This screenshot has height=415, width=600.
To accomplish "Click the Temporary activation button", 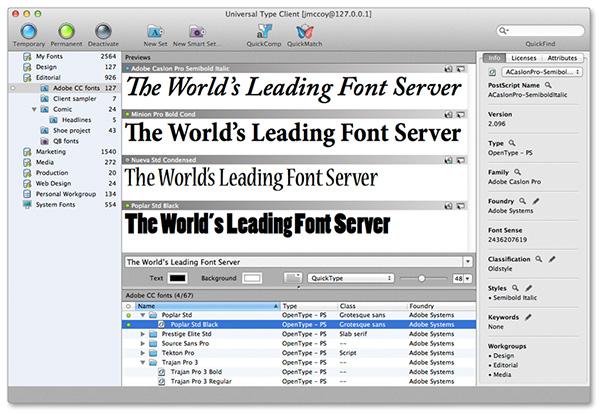I will (x=27, y=31).
